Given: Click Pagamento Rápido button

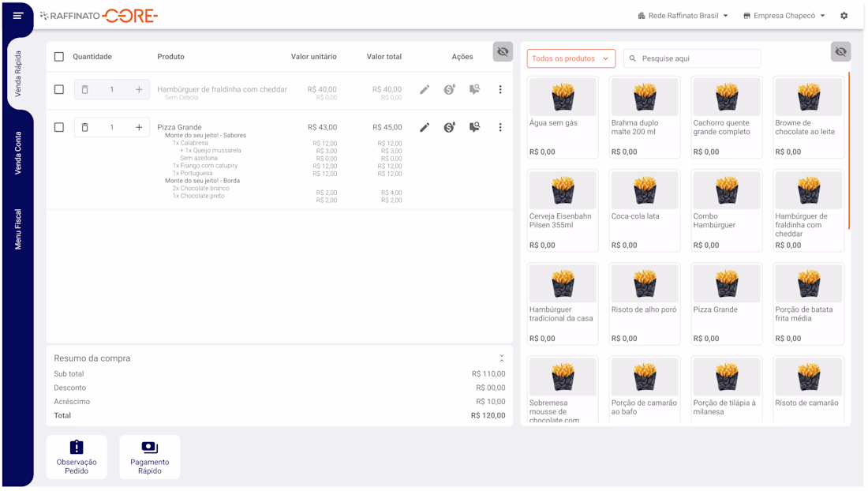Looking at the screenshot, I should 149,457.
